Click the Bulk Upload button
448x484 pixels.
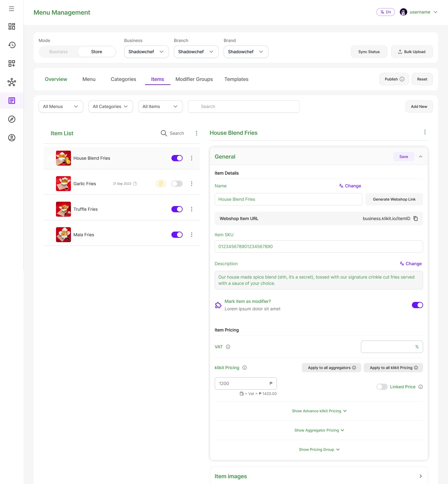tap(412, 52)
